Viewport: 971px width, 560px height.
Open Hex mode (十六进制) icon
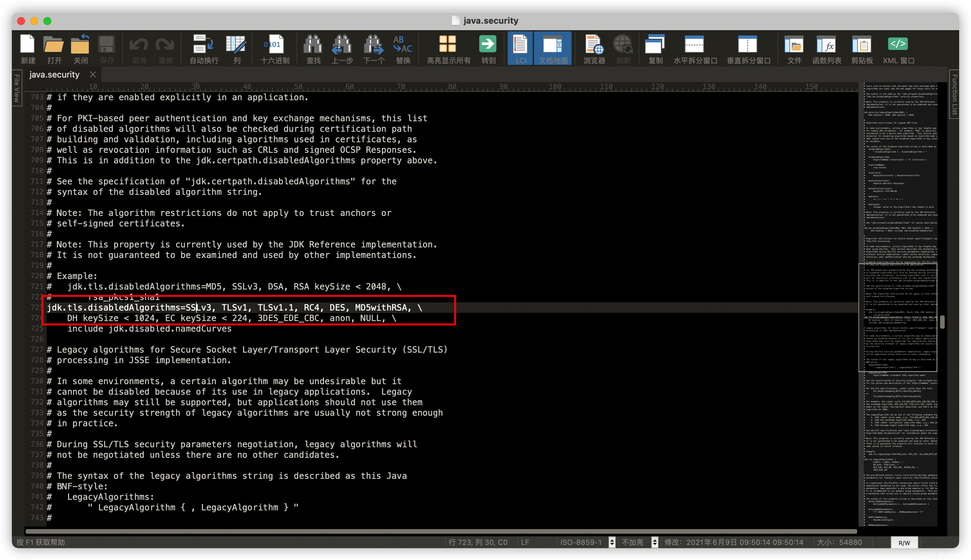pyautogui.click(x=274, y=49)
